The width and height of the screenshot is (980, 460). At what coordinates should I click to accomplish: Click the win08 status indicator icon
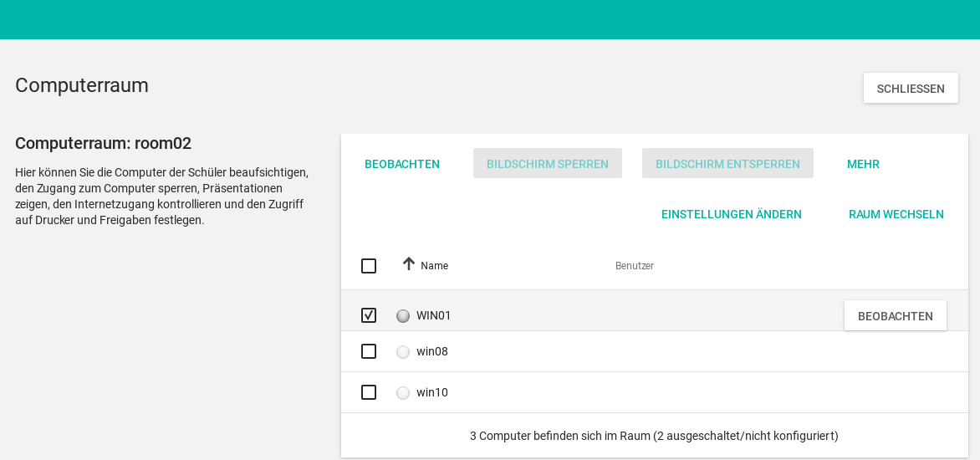(403, 352)
